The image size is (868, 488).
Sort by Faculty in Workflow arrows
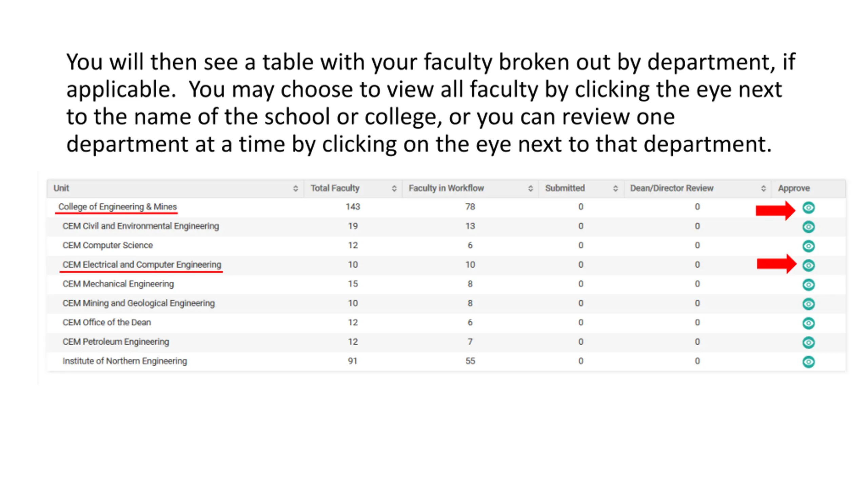530,188
